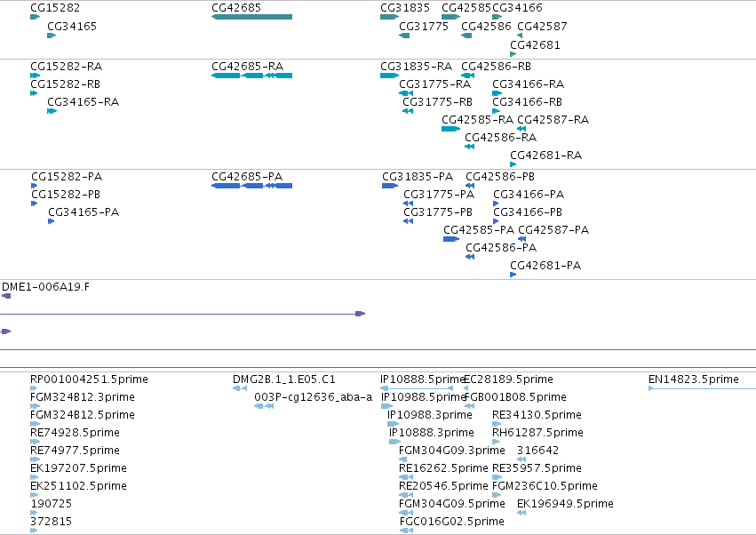Screen dimensions: 756x535
Task: Select the CG42685-RA transcript exon bar
Action: 251,76
